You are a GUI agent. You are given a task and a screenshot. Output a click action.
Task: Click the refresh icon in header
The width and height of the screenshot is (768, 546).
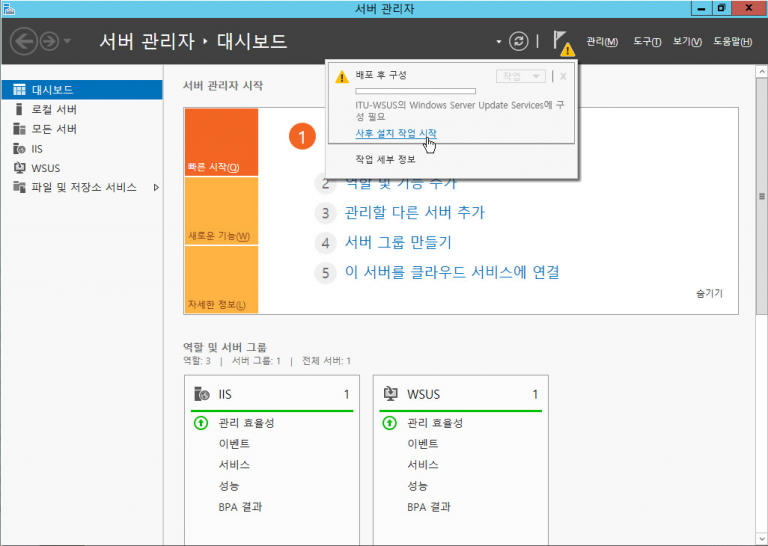(x=518, y=41)
